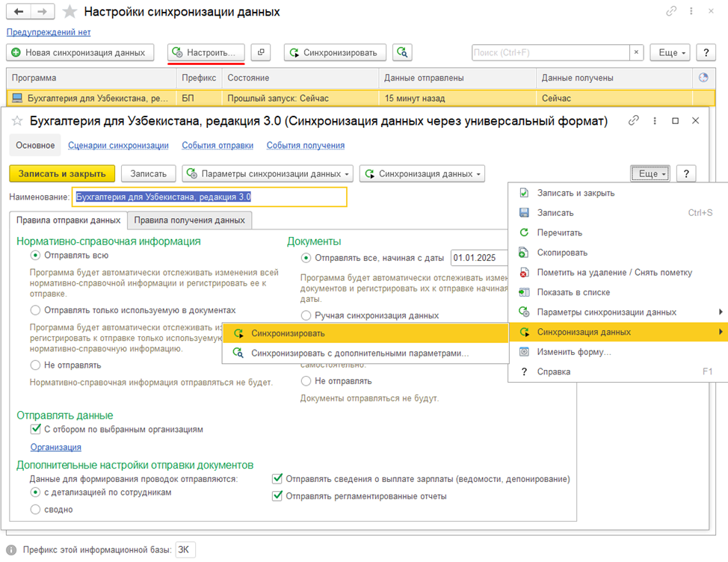Uncheck 'Отправлять регламентированные отчеты' checkbox
Screen dimensions: 728x562
278,495
